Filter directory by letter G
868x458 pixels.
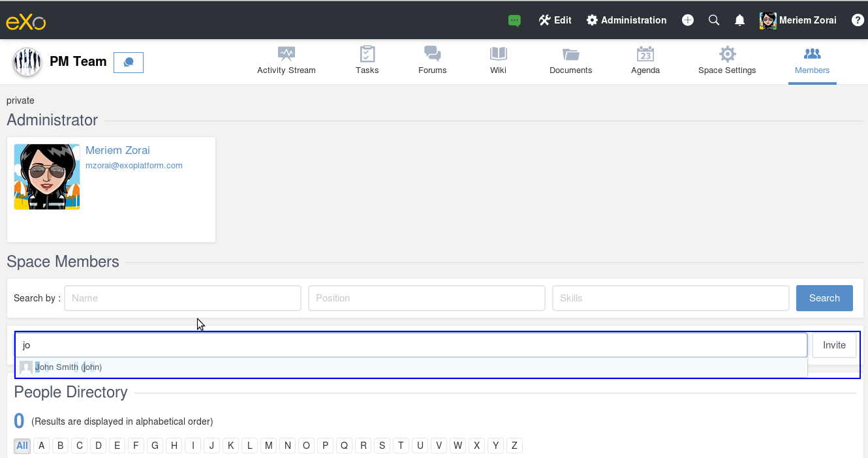tap(155, 446)
